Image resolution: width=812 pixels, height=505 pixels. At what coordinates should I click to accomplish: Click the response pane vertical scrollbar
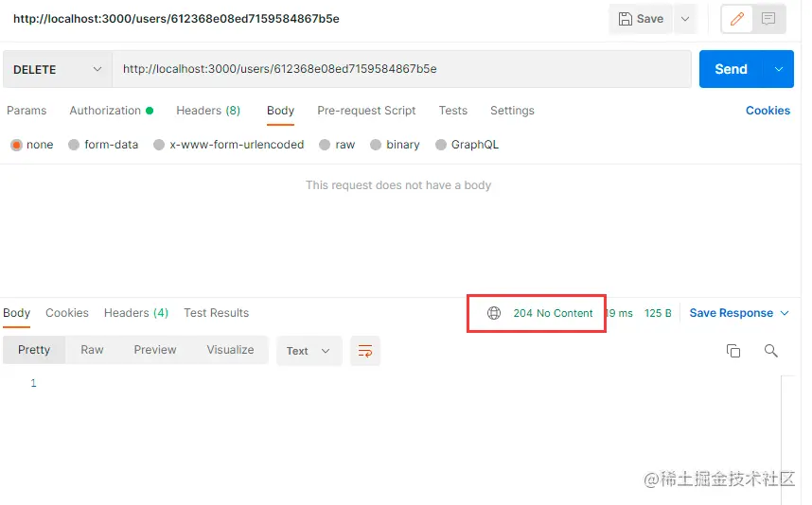coord(787,440)
